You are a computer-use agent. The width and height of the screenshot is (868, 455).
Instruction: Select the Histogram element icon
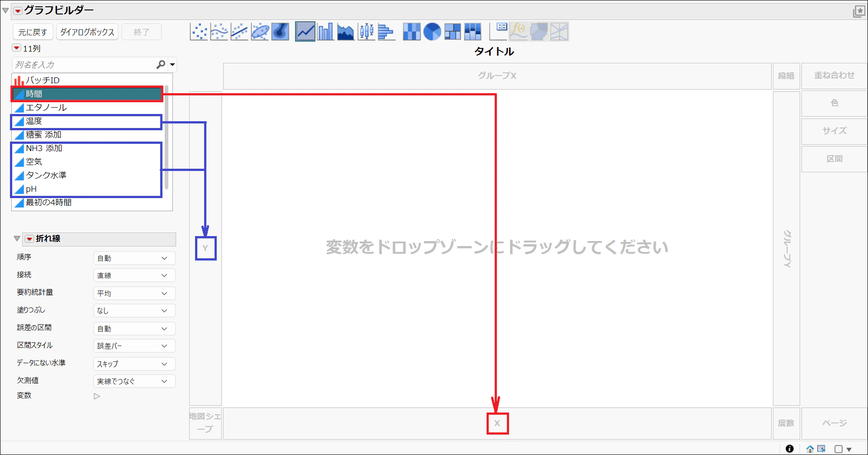[x=386, y=32]
